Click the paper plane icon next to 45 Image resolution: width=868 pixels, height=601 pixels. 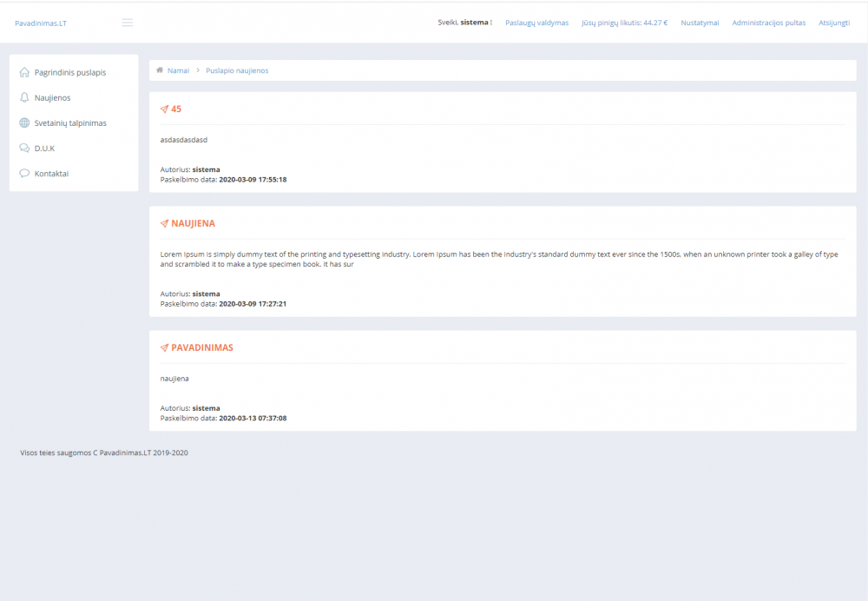click(x=164, y=109)
